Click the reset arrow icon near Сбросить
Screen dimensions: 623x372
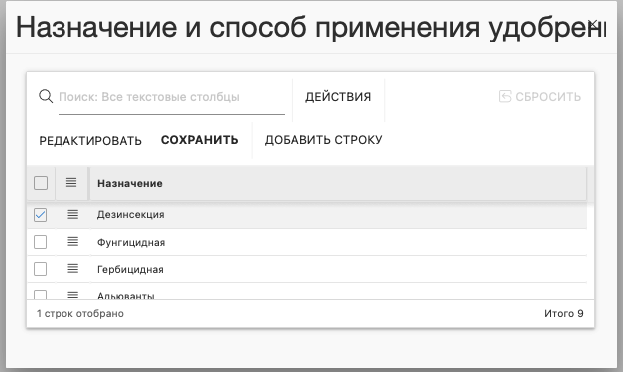[505, 96]
